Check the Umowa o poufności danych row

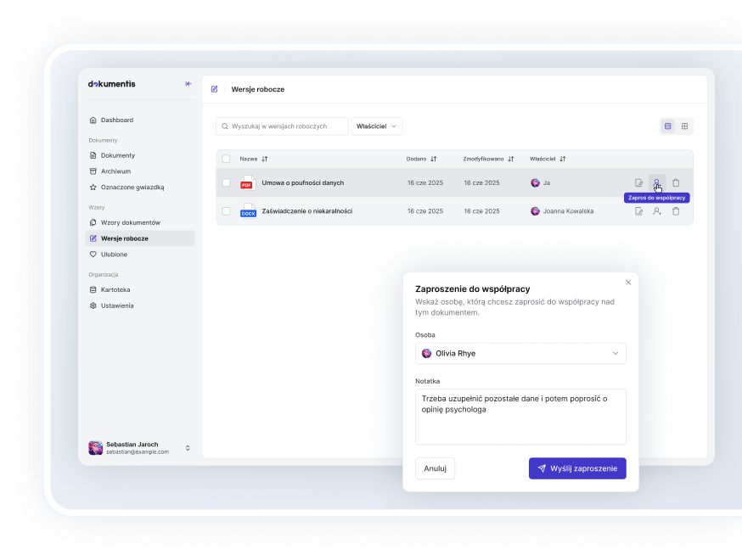pos(226,182)
